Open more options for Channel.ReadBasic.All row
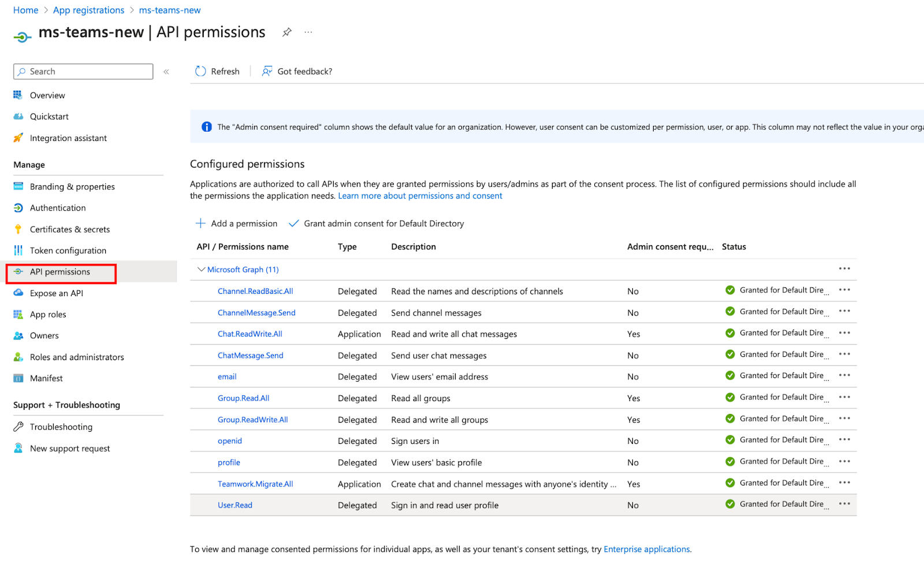The image size is (924, 568). 844,290
